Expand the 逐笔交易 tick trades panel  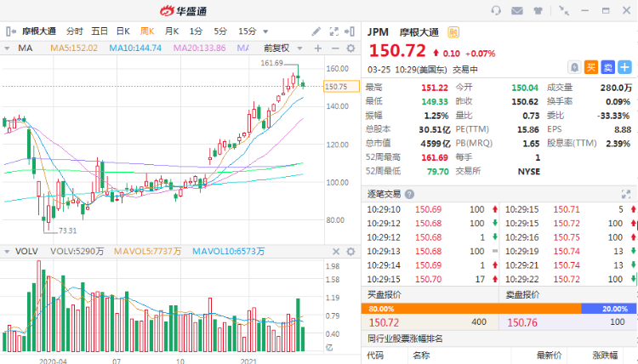626,195
